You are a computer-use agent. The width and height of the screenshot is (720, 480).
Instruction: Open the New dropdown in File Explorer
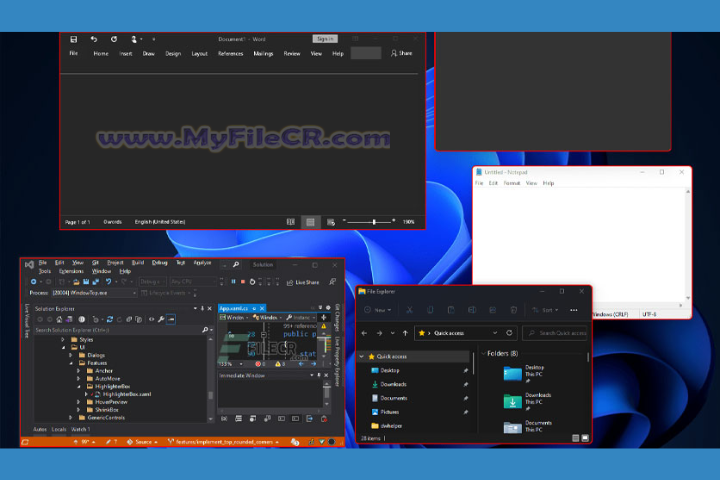378,310
